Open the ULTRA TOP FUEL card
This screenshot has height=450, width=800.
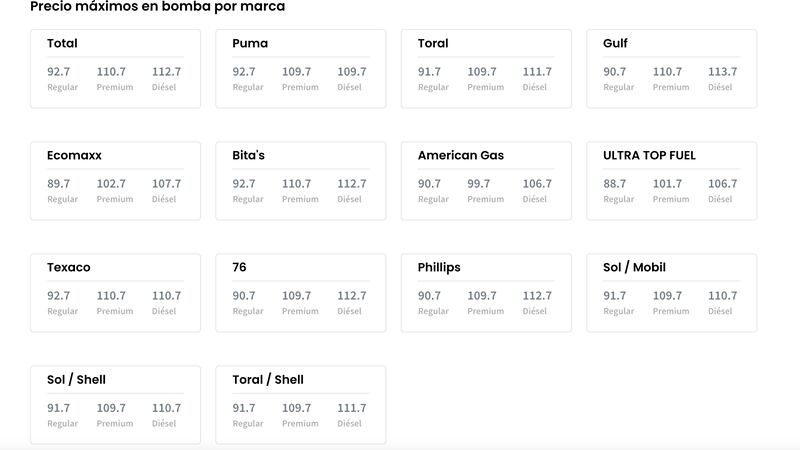point(671,181)
